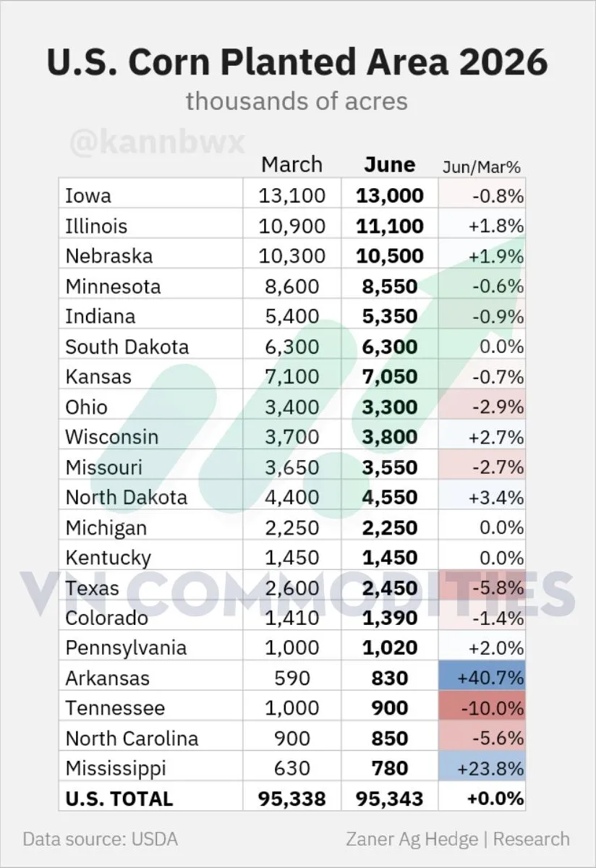The width and height of the screenshot is (596, 868).
Task: Click Arkansas +40.7% blue cell
Action: pos(482,678)
